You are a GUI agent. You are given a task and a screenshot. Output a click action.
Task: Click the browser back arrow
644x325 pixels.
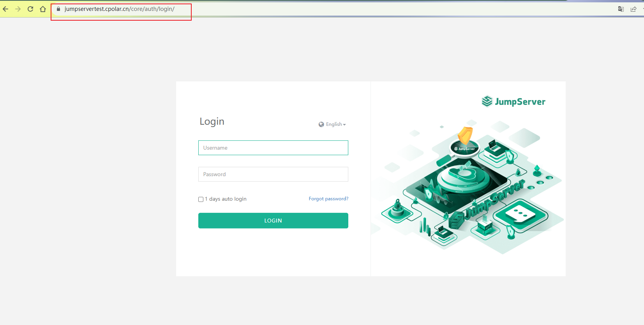tap(5, 9)
